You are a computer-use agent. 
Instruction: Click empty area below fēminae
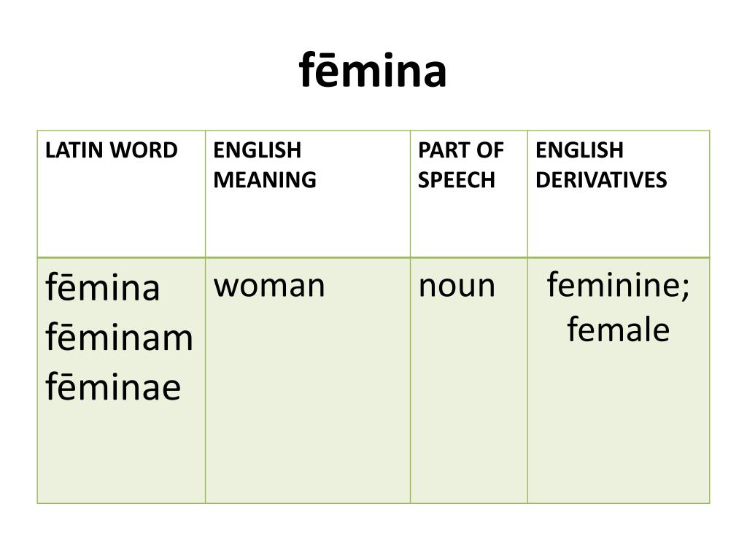pyautogui.click(x=122, y=452)
